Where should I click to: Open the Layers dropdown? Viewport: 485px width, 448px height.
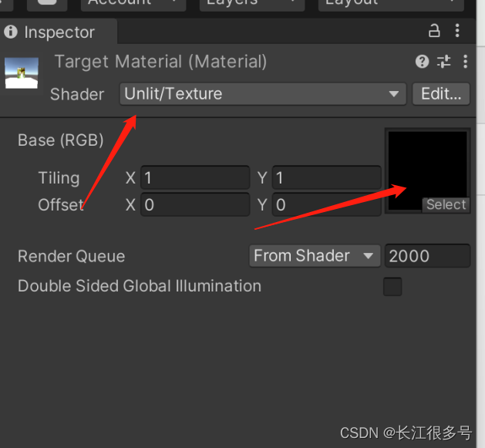(251, 5)
